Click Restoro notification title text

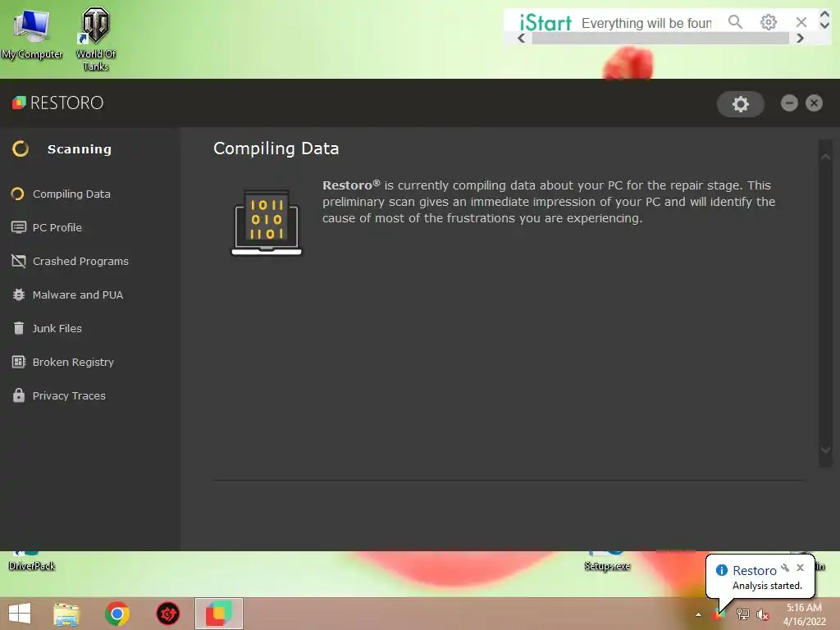(x=755, y=571)
